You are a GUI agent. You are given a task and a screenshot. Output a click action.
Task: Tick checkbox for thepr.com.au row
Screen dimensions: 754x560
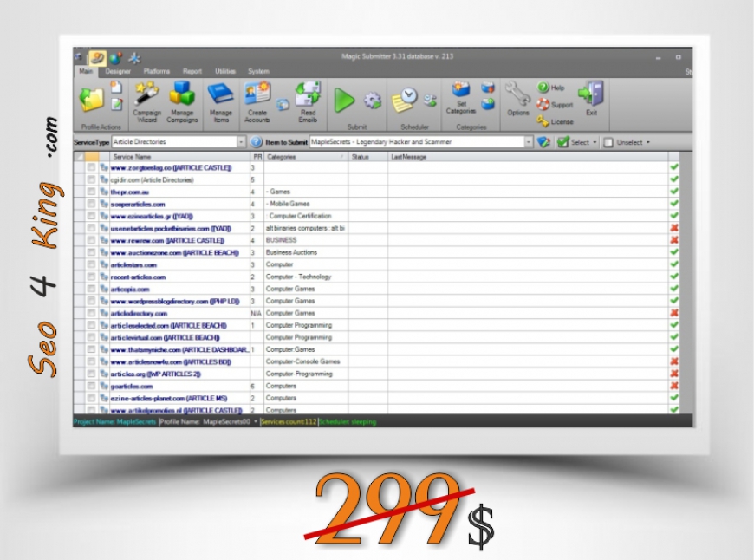[x=91, y=192]
